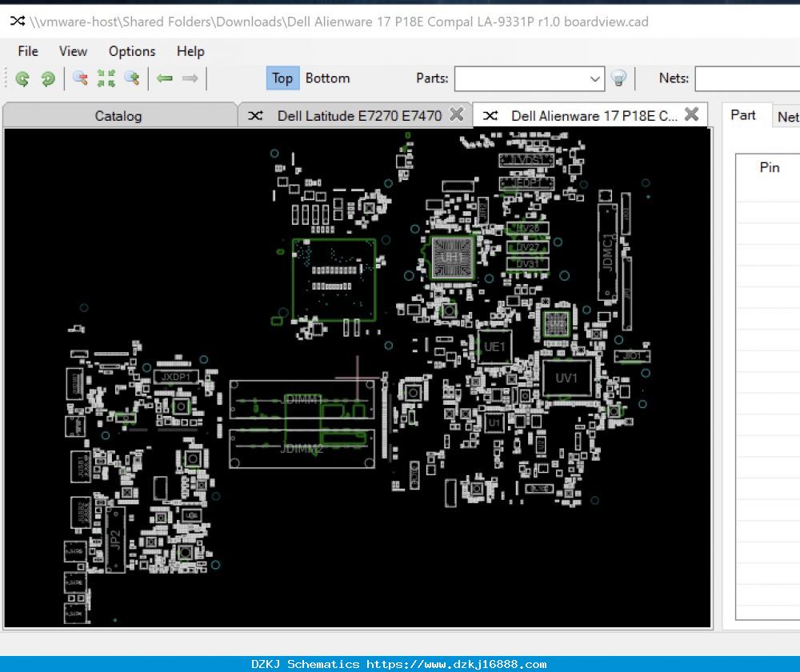This screenshot has height=672, width=800.
Task: Select the JUSB1 connector
Action: click(x=81, y=466)
